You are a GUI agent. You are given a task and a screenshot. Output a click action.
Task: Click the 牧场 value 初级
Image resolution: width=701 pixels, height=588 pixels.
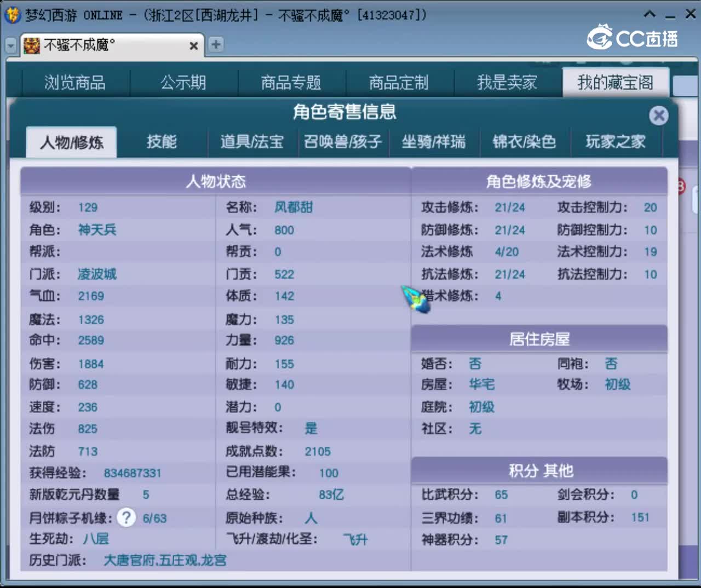click(618, 385)
